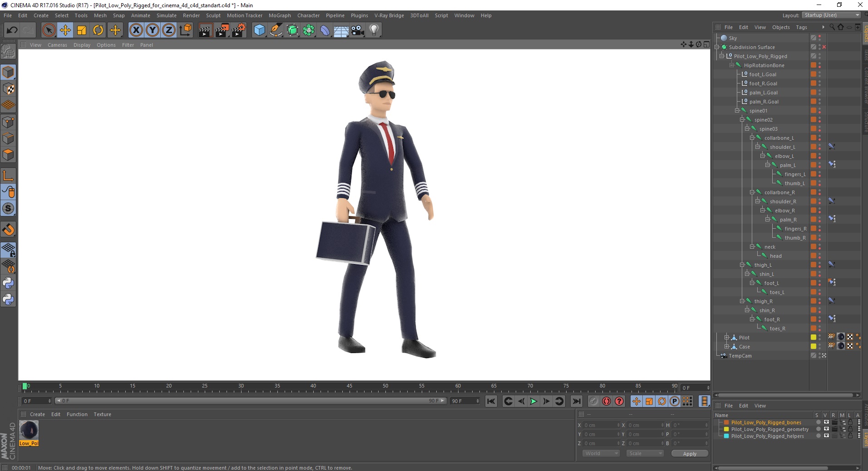Toggle visibility of Pilot_Low_Poly_Rigged_geometry layer
The height and width of the screenshot is (471, 868).
click(x=826, y=429)
